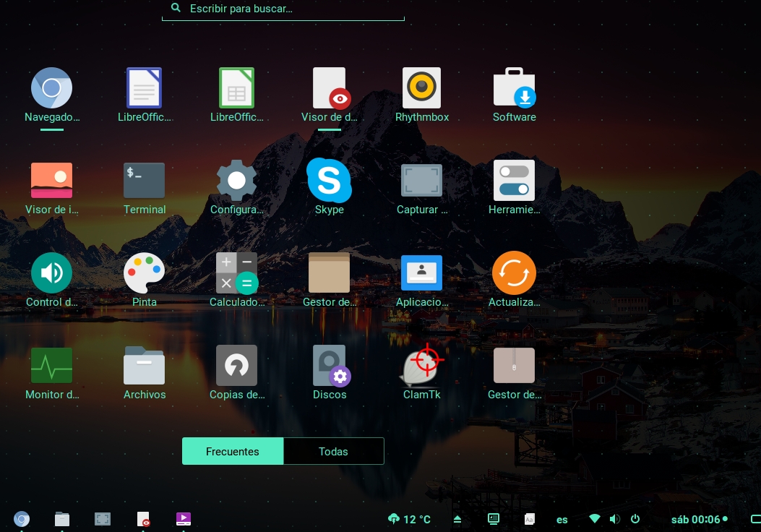Click the Chromium icon in the taskbar
761x532 pixels.
22,519
